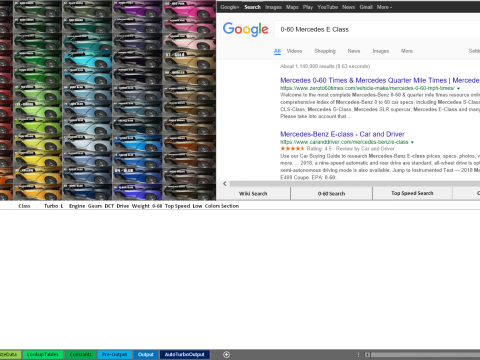Click the Google search query field
Screen dimensions: 480x360
coord(377,29)
